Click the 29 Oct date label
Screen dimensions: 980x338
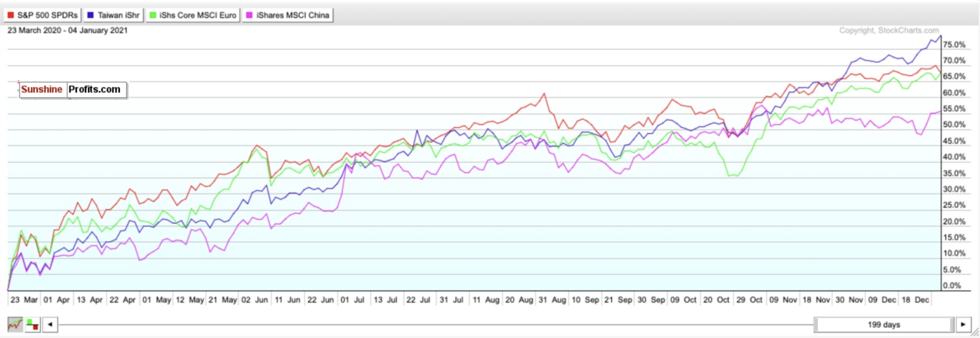pyautogui.click(x=750, y=300)
